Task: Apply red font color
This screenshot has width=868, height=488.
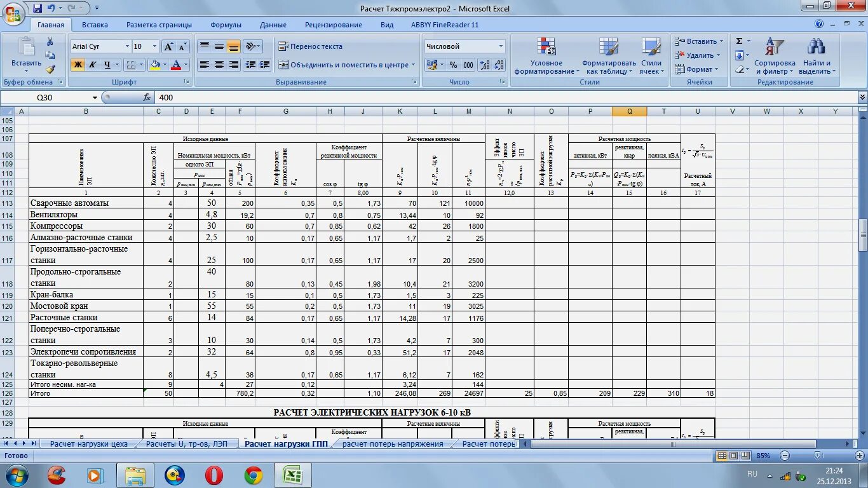Action: click(x=176, y=65)
